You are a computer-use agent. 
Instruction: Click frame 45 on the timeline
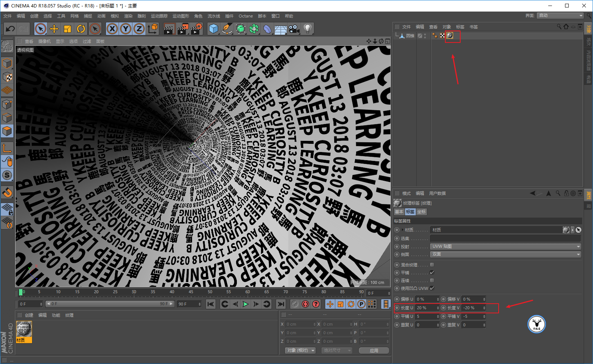tap(191, 292)
